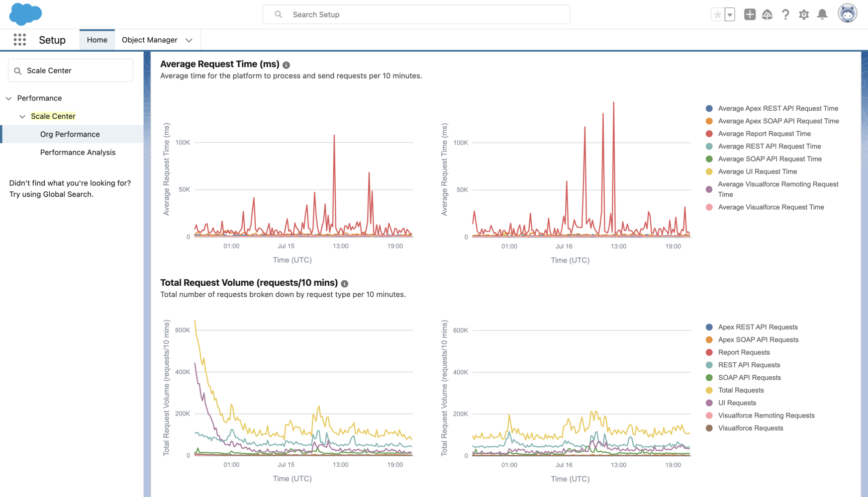The width and height of the screenshot is (868, 497).
Task: Open Salesforce Help question mark icon
Action: point(785,14)
